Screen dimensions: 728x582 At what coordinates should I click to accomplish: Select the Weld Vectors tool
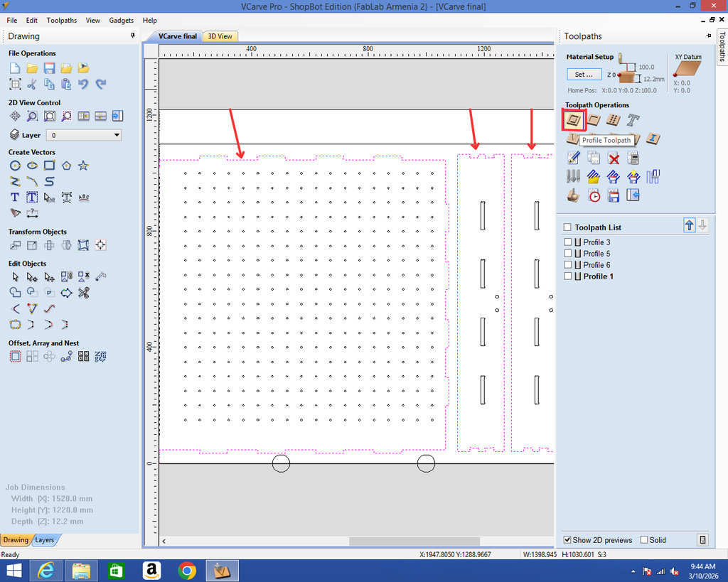(15, 292)
